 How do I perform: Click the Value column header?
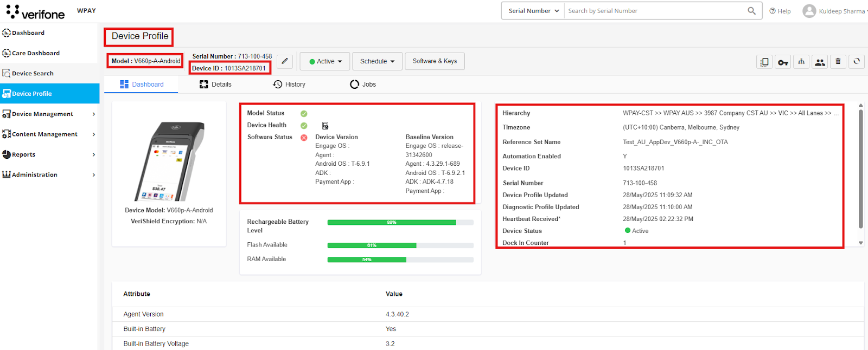[x=394, y=294]
